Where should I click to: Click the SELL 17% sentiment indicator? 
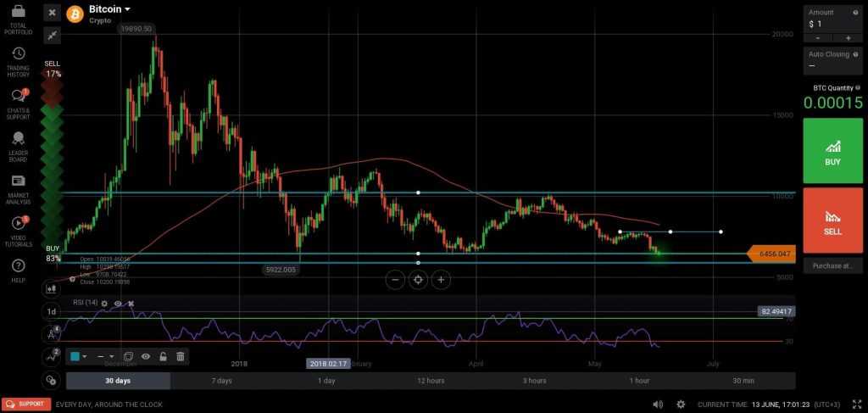point(52,69)
